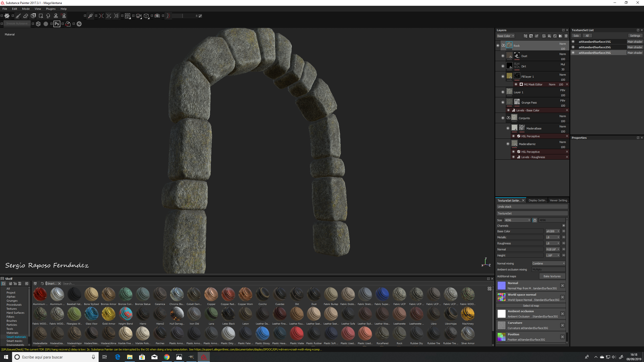Collapse the Conjunto folder layer
Screen dimensions: 644x362
click(508, 118)
